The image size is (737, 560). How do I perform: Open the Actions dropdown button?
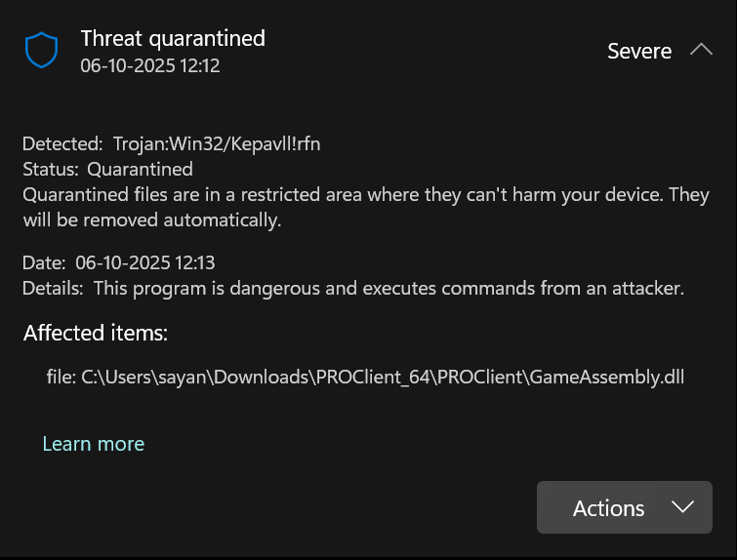pos(624,507)
